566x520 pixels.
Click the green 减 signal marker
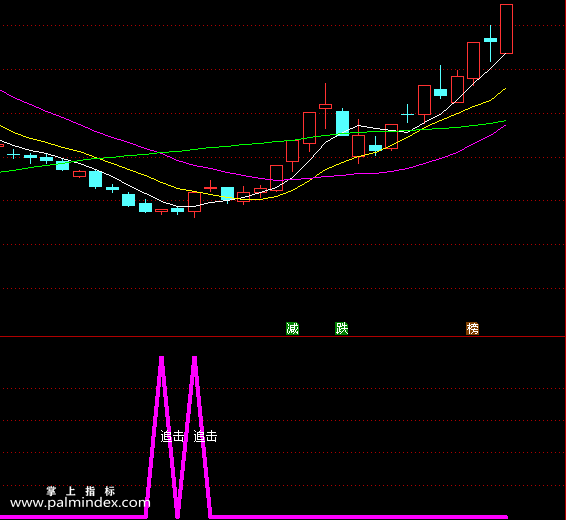(x=292, y=328)
